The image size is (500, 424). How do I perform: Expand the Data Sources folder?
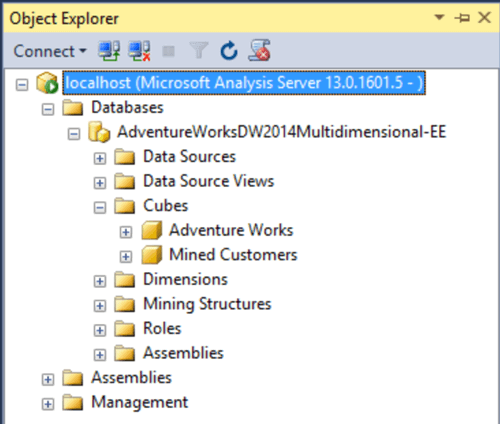coord(100,158)
